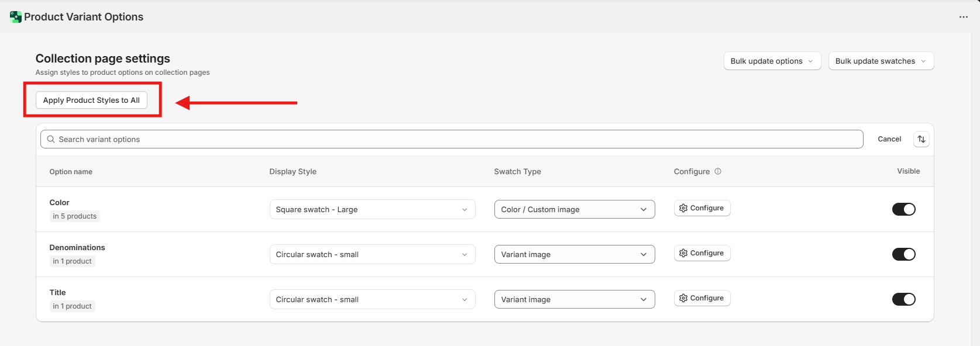Screen dimensions: 980x346
Task: Open Color swatch type Color / Custom image
Action: tap(574, 209)
